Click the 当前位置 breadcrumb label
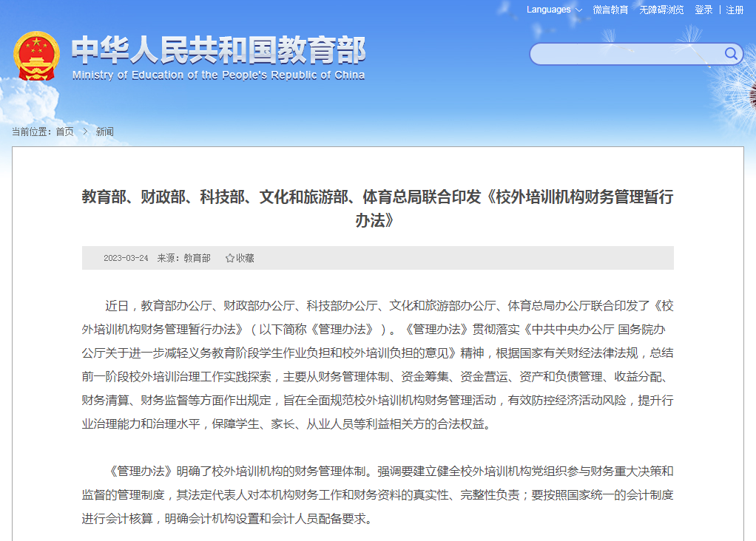The width and height of the screenshot is (756, 541). [x=32, y=132]
